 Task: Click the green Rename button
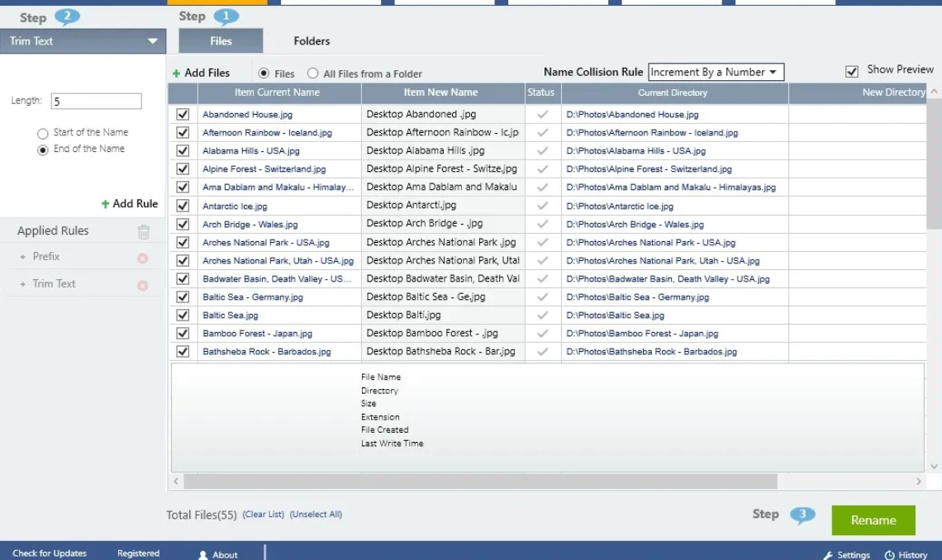(873, 520)
